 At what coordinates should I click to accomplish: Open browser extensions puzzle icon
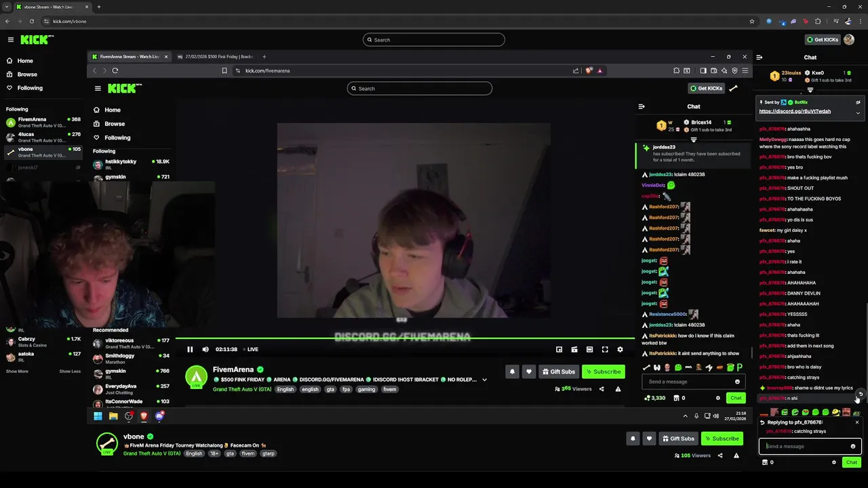pos(818,21)
